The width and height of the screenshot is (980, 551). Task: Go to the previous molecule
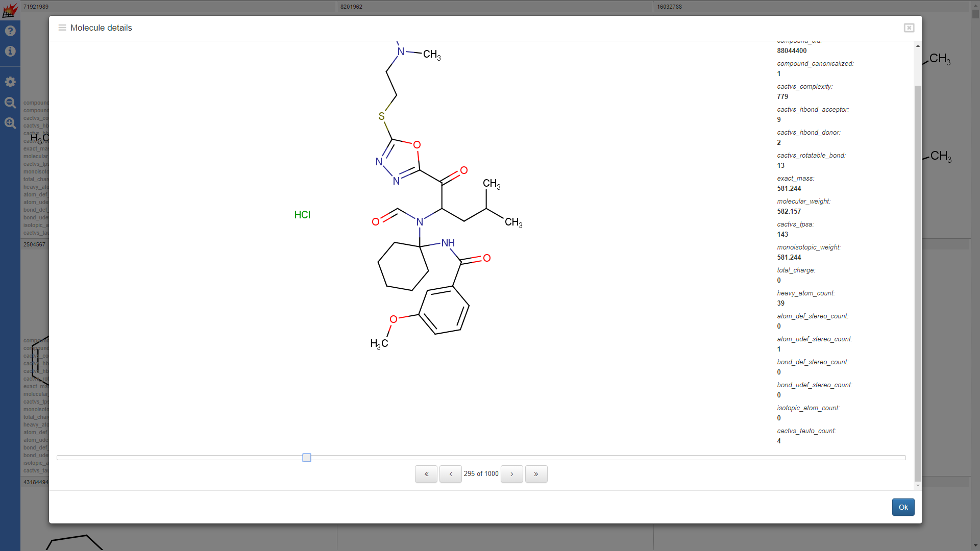pyautogui.click(x=451, y=474)
